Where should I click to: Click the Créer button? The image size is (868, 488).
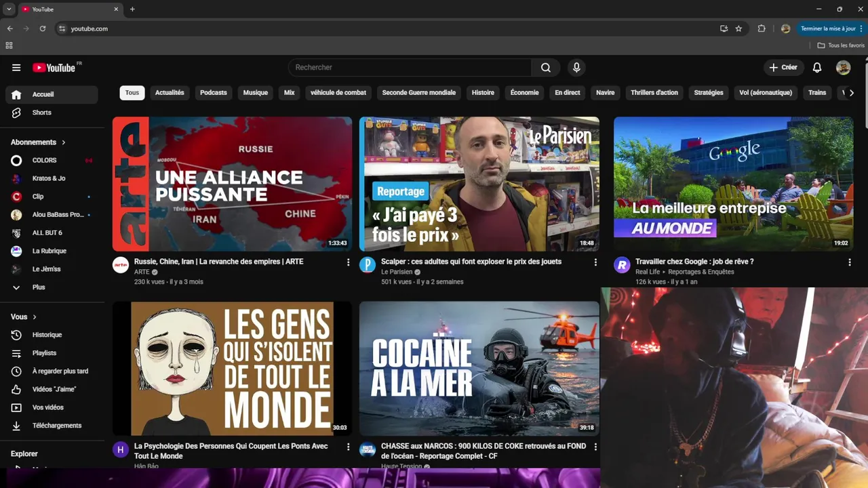pyautogui.click(x=783, y=67)
